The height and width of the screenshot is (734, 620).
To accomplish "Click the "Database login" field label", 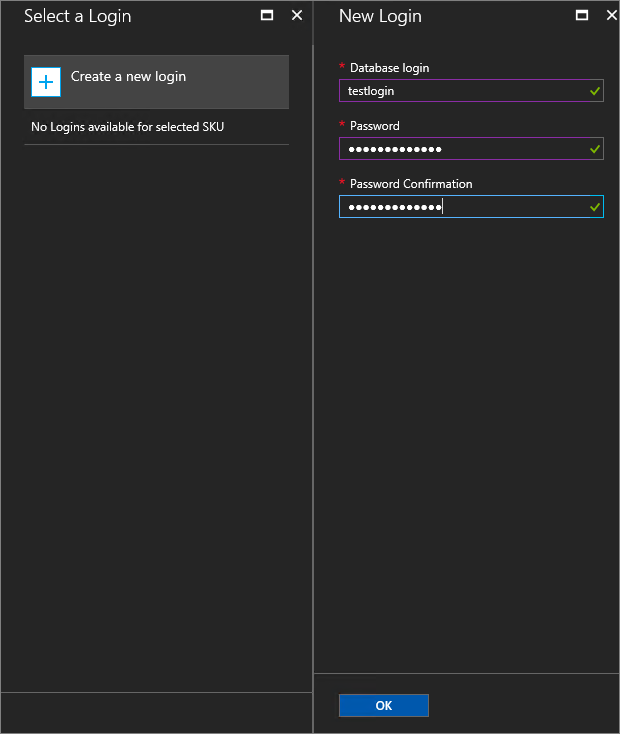I will coord(389,68).
